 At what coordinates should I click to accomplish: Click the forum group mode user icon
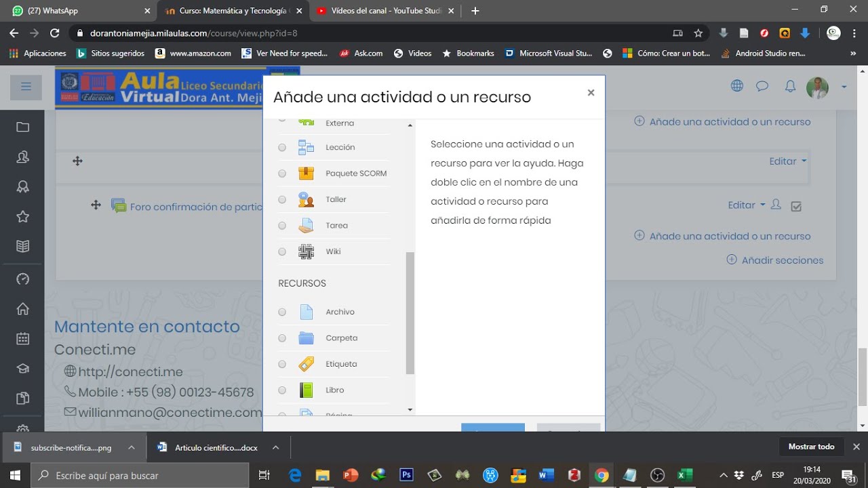[776, 205]
